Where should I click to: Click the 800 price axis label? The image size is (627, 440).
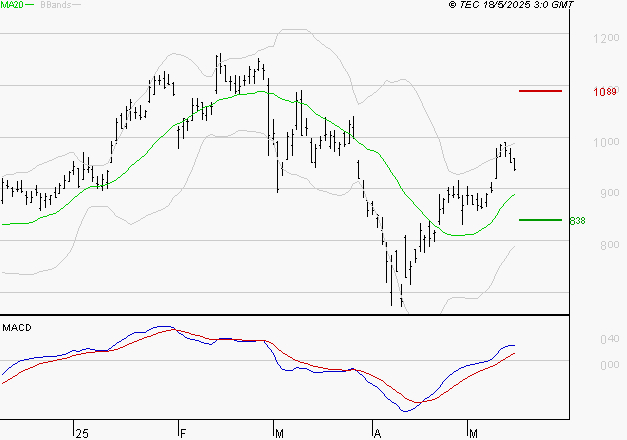[610, 245]
